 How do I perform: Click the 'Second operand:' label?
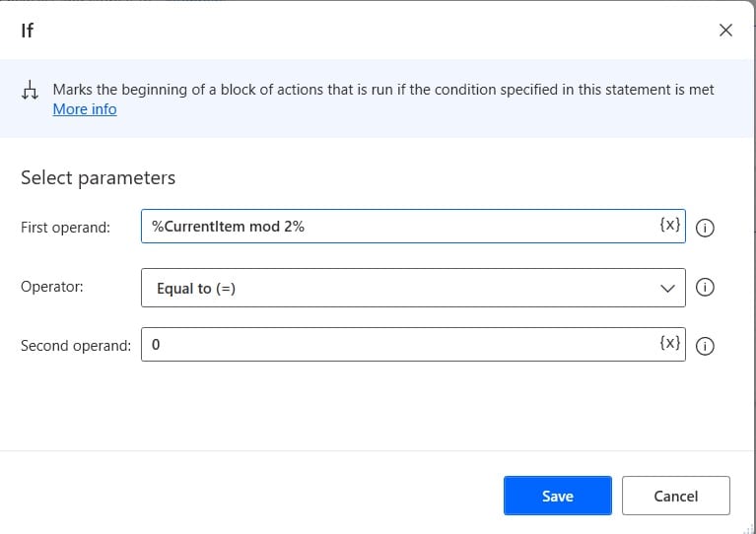tap(76, 346)
